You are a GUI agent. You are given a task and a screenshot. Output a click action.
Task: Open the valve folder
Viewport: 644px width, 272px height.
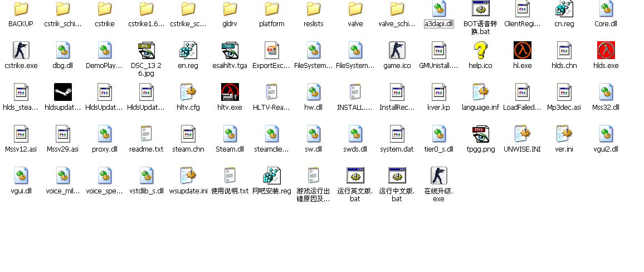coord(355,8)
